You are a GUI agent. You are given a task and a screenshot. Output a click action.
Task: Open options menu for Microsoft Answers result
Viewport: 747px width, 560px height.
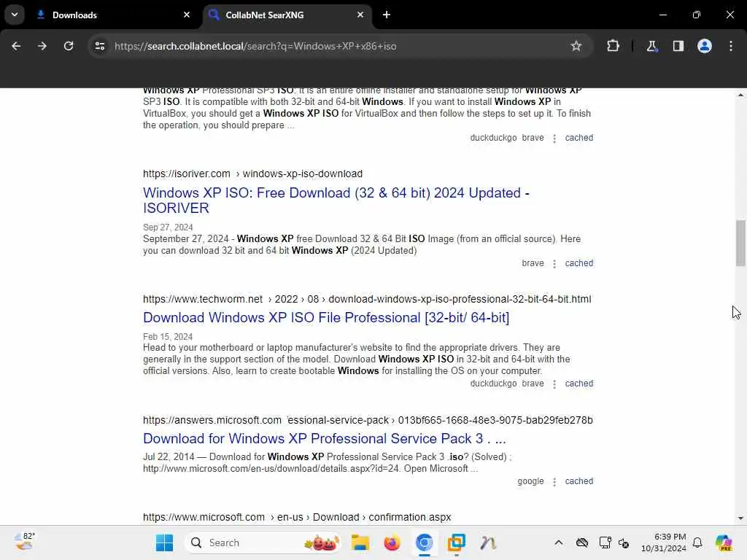coord(554,481)
